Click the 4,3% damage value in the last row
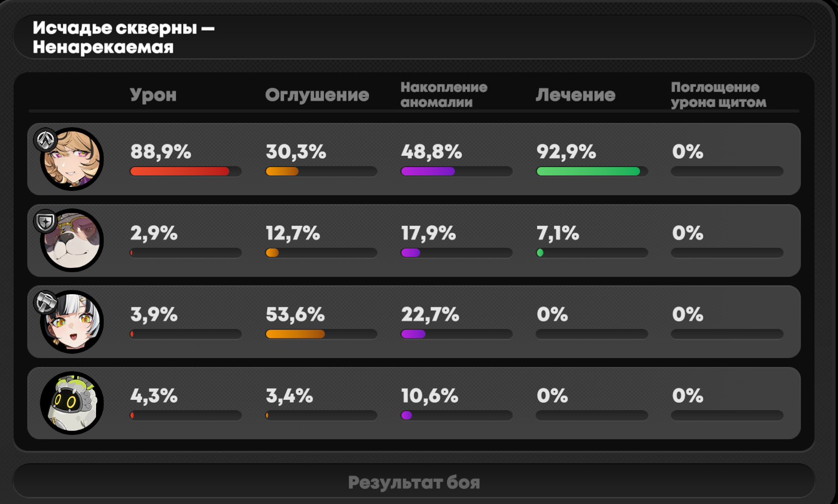 coord(154,396)
